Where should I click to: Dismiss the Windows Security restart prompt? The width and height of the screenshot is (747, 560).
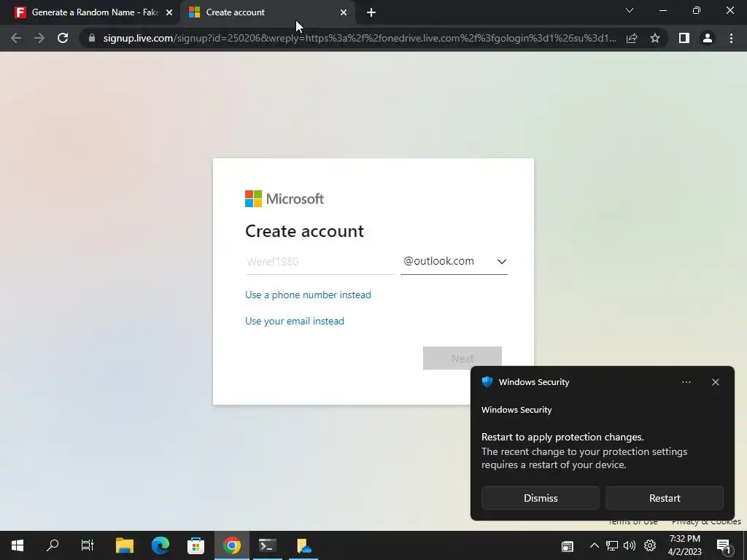541,498
